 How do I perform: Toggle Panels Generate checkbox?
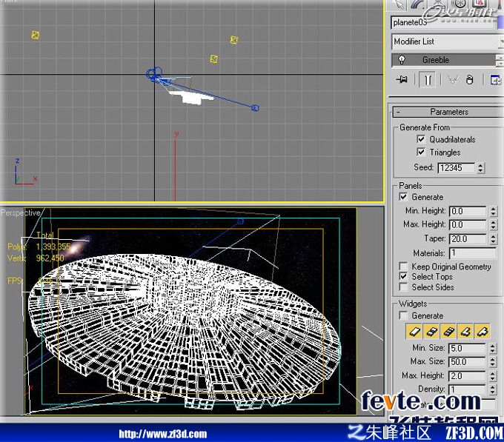[x=403, y=196]
